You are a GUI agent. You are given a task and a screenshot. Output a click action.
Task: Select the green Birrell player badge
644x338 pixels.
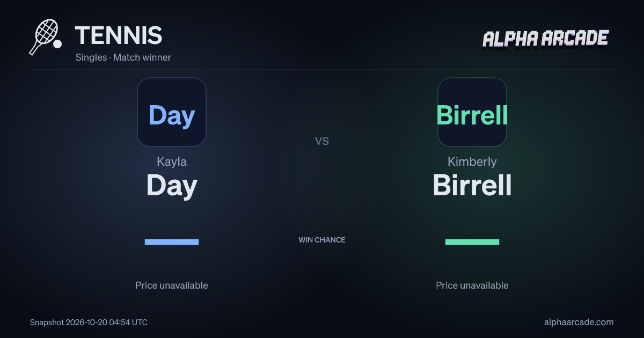point(472,112)
